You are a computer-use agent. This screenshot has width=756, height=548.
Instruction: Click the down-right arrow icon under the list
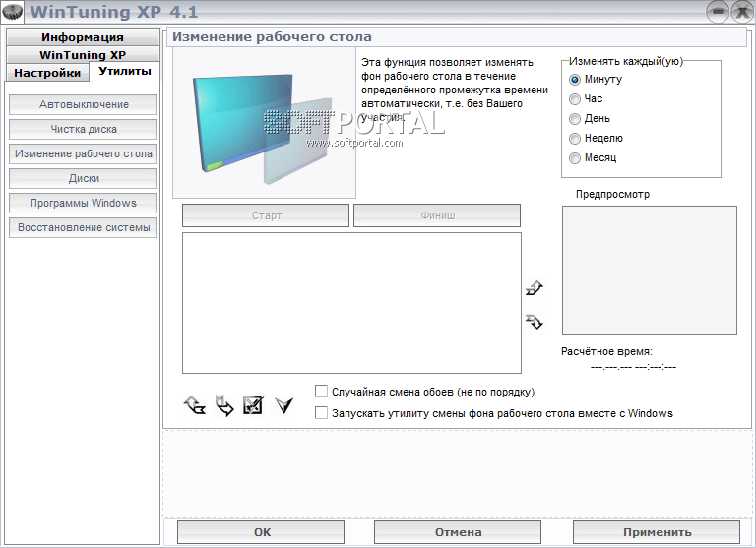point(224,405)
